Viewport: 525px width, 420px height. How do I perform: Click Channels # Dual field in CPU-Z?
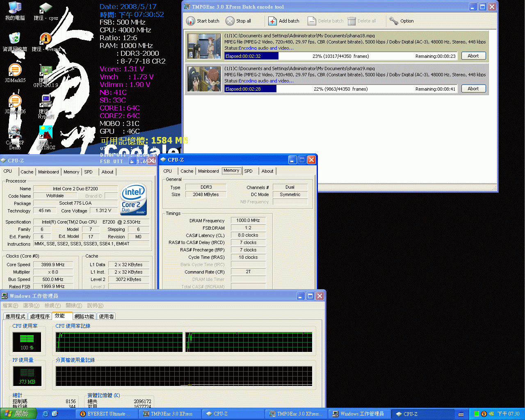(290, 187)
